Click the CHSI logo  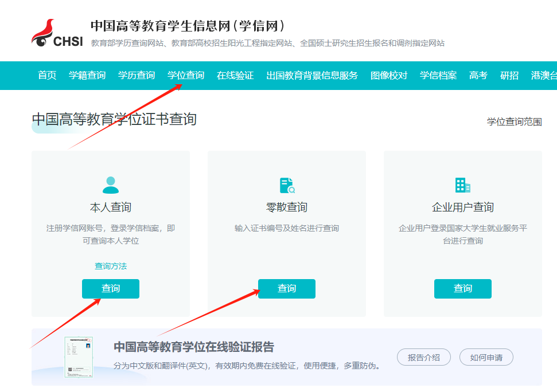tap(57, 33)
